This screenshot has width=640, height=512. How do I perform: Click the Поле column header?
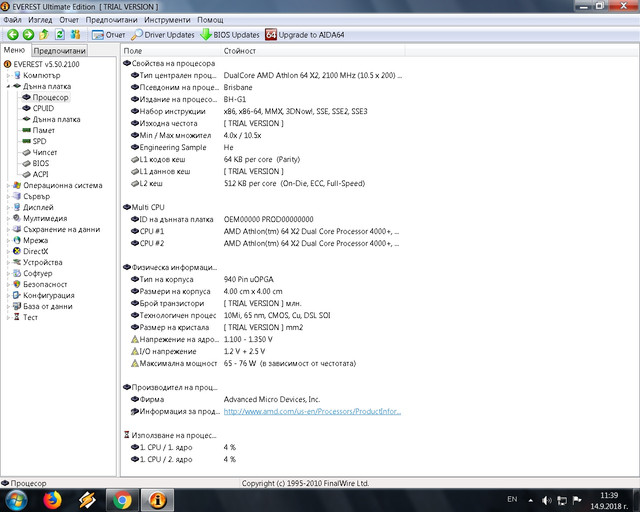pos(171,51)
